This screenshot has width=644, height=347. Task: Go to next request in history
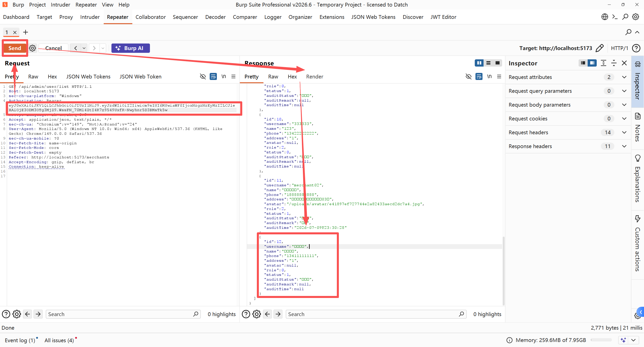point(94,48)
